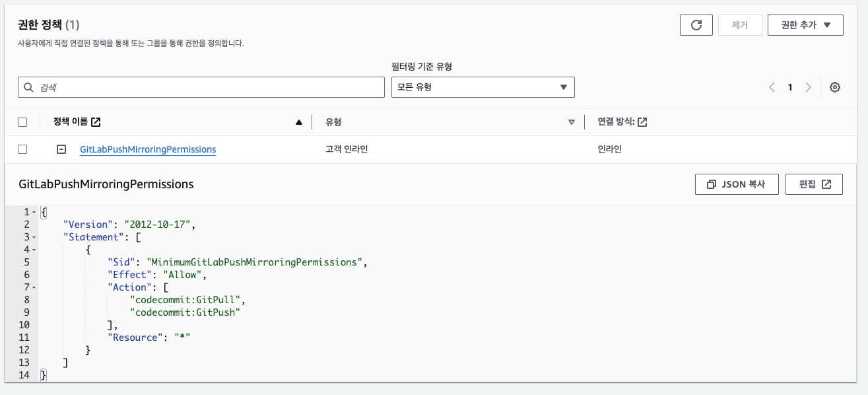The image size is (868, 395).
Task: Sort by 유형 column triangle
Action: pos(572,122)
